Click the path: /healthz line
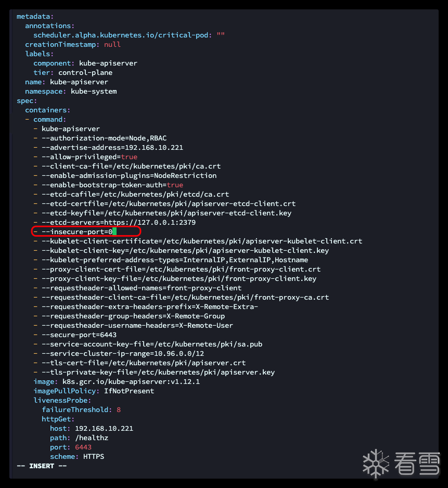448x488 pixels. 79,438
